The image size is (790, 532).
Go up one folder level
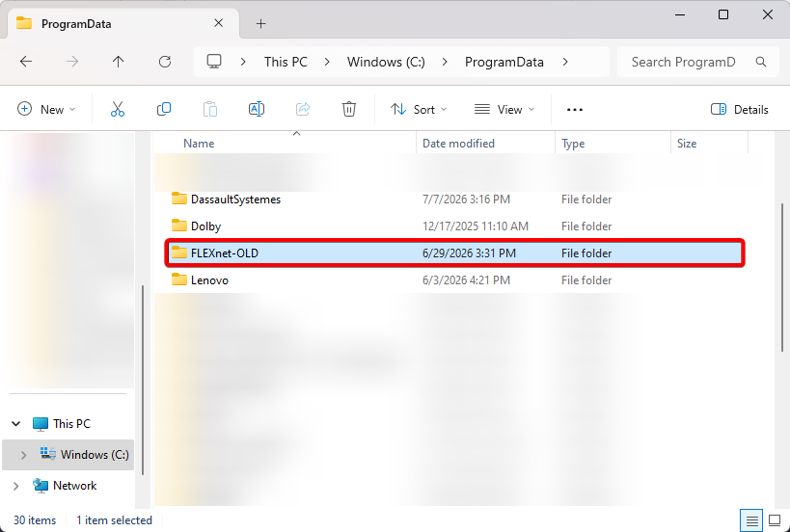118,62
